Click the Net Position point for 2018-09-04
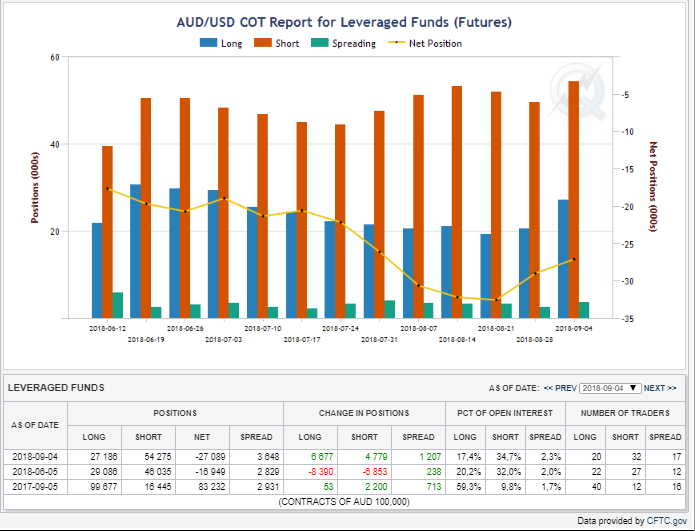This screenshot has width=695, height=531. (x=574, y=259)
